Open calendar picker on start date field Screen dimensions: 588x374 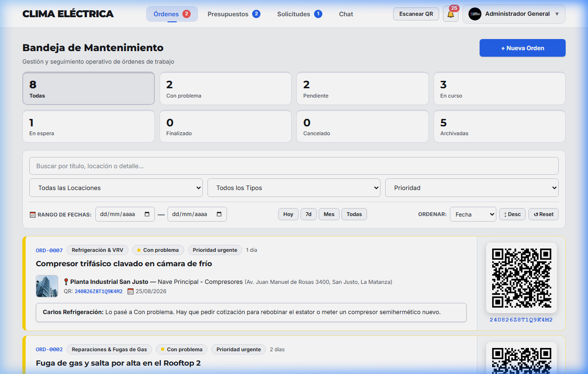pyautogui.click(x=147, y=214)
